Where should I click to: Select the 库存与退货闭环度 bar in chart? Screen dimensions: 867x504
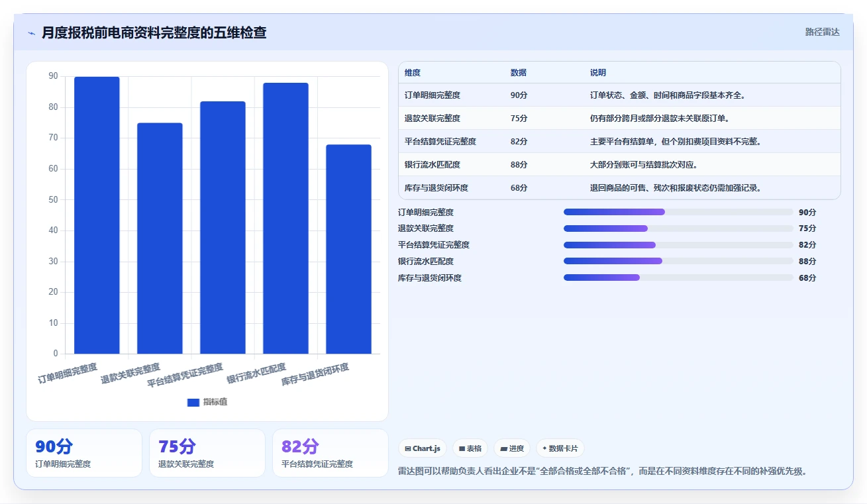coord(348,249)
